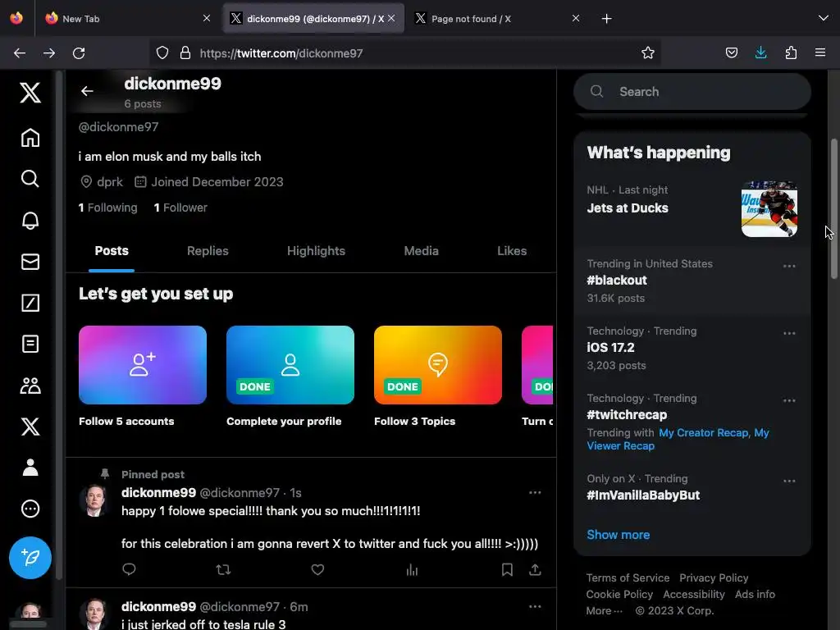Image resolution: width=840 pixels, height=630 pixels.
Task: Open more options on 6m-old post
Action: 535,606
